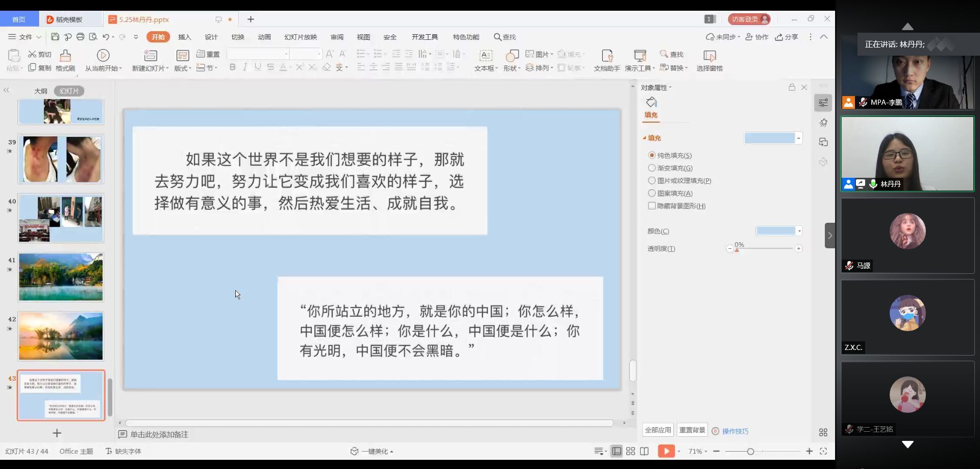Click the Reset Background (重置背景) button

coord(692,430)
